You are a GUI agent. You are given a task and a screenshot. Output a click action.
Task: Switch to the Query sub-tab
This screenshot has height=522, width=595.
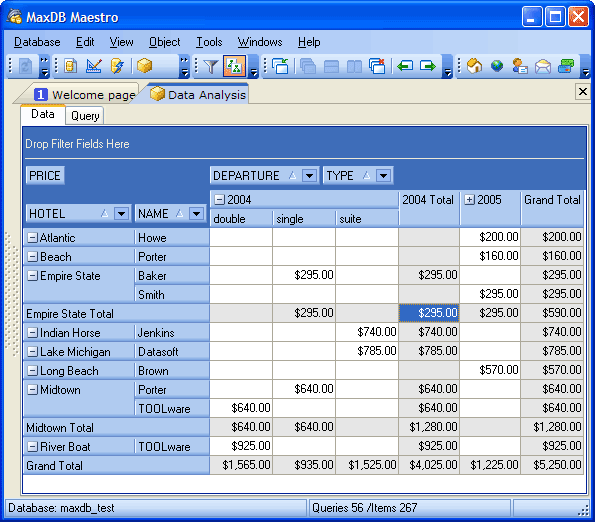click(x=85, y=116)
